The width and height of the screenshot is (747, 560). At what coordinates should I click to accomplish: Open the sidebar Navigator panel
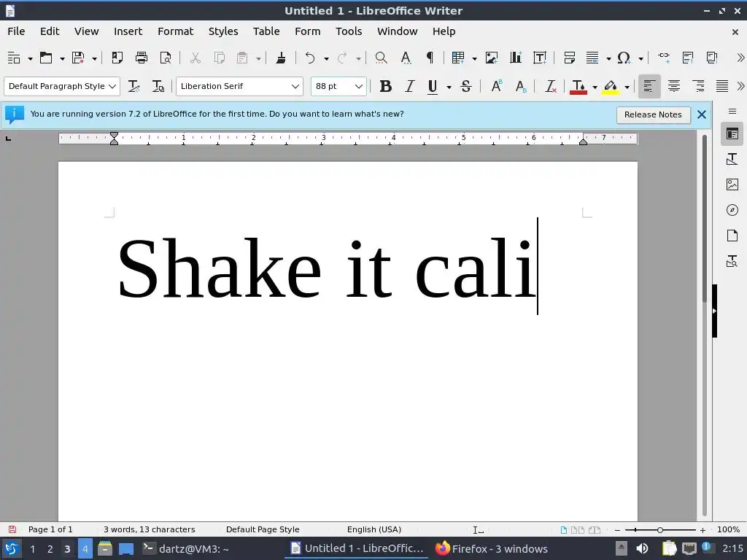[732, 210]
